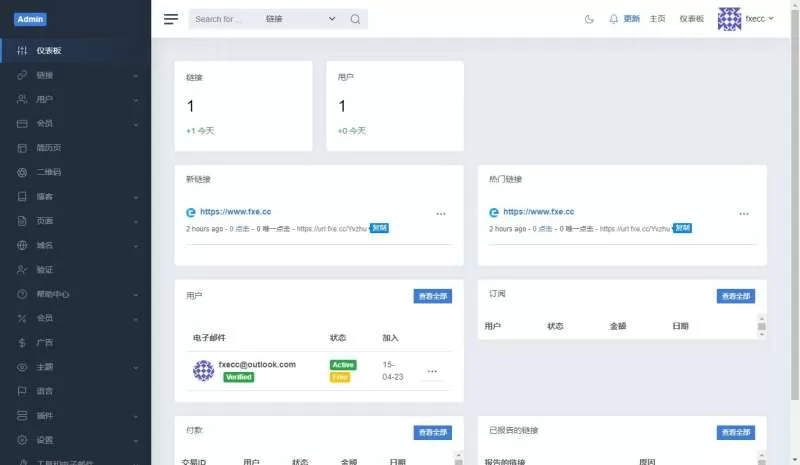Expand the 帮助中心 sidebar submenu chevron
800x465 pixels.
(136, 295)
